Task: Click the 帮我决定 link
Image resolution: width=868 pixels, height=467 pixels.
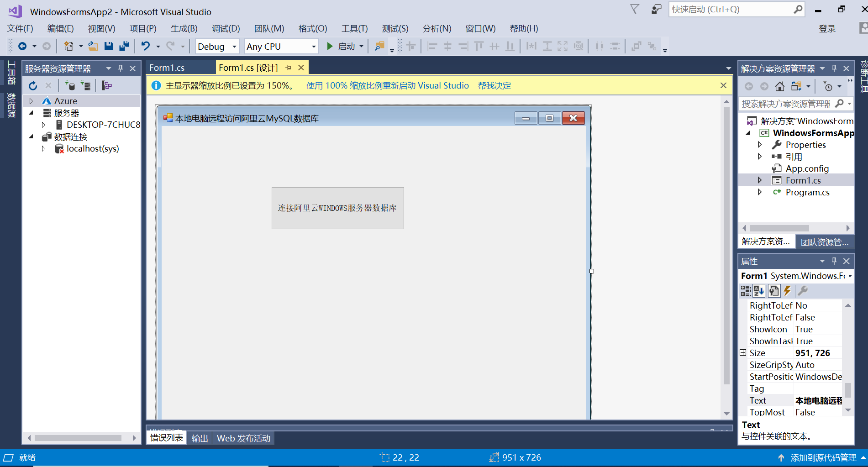Action: point(494,85)
